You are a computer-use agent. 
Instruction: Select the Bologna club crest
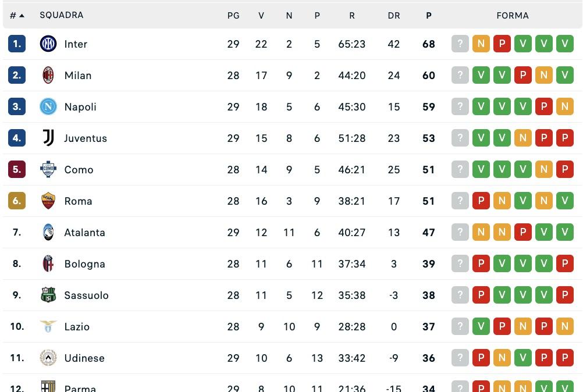[x=48, y=263]
